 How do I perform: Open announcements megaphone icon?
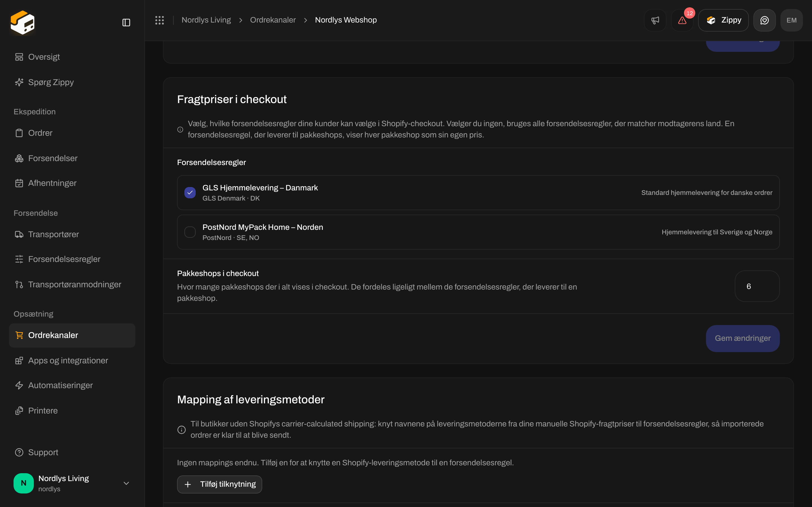point(655,20)
